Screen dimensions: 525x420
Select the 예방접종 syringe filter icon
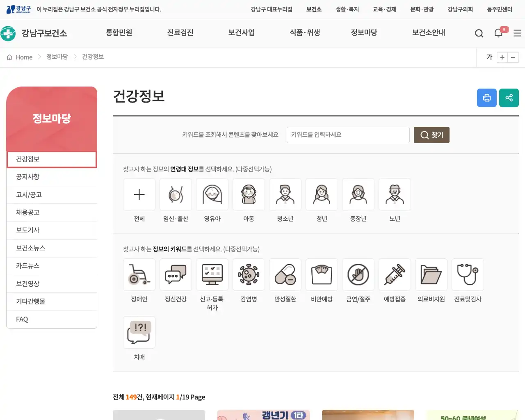(x=395, y=274)
